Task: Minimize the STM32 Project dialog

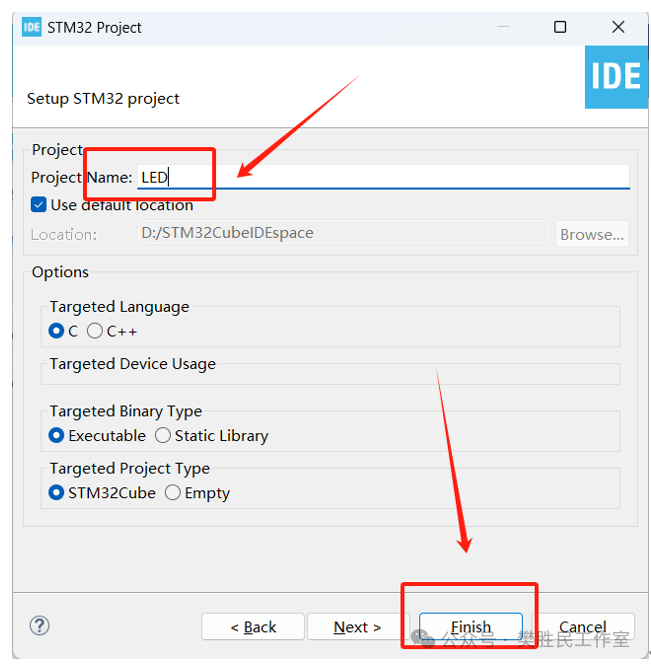Action: click(x=503, y=27)
